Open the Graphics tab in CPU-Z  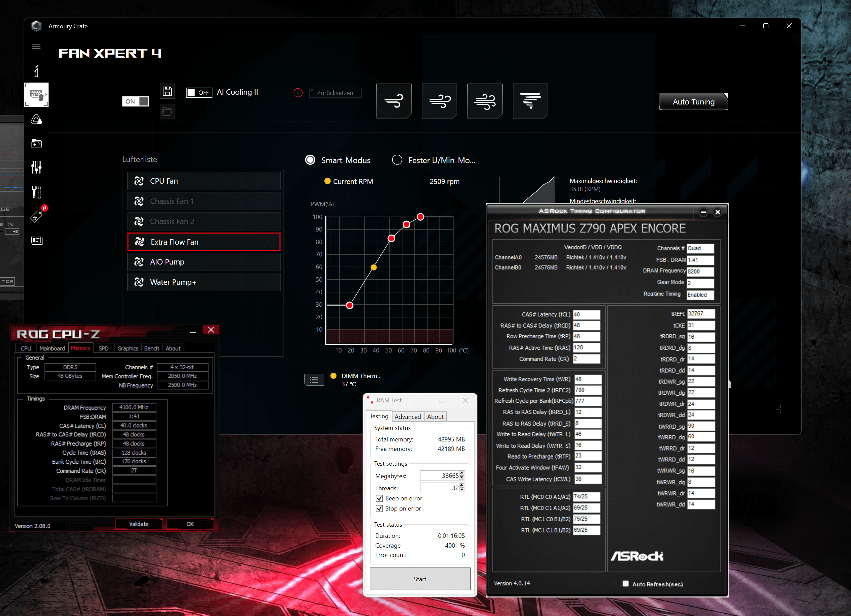[x=128, y=348]
